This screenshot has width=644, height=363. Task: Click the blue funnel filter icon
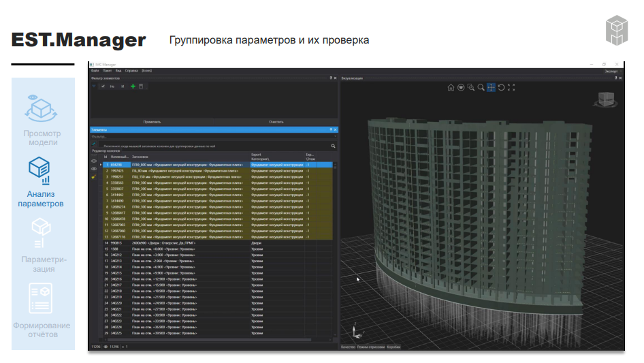[94, 86]
